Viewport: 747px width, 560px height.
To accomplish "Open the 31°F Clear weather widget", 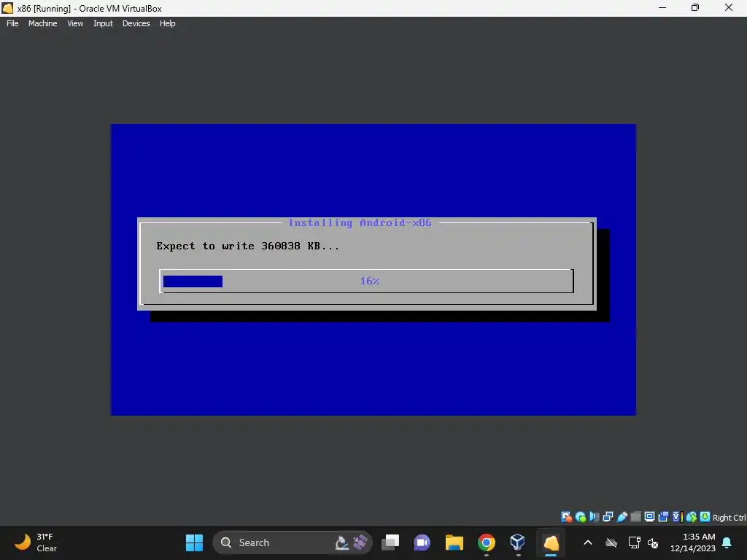I will pyautogui.click(x=36, y=542).
